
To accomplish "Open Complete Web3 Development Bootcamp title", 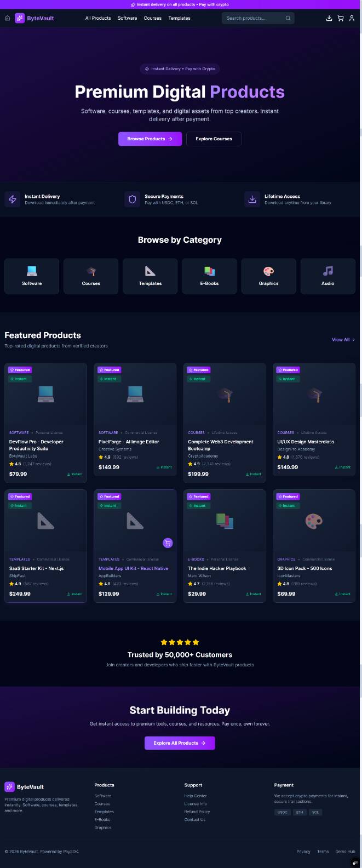I will (x=221, y=445).
